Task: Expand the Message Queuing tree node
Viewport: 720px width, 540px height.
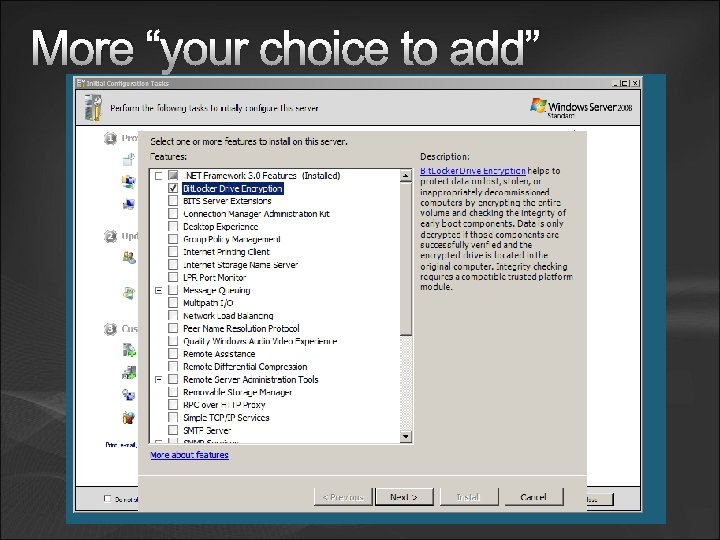Action: [x=158, y=290]
